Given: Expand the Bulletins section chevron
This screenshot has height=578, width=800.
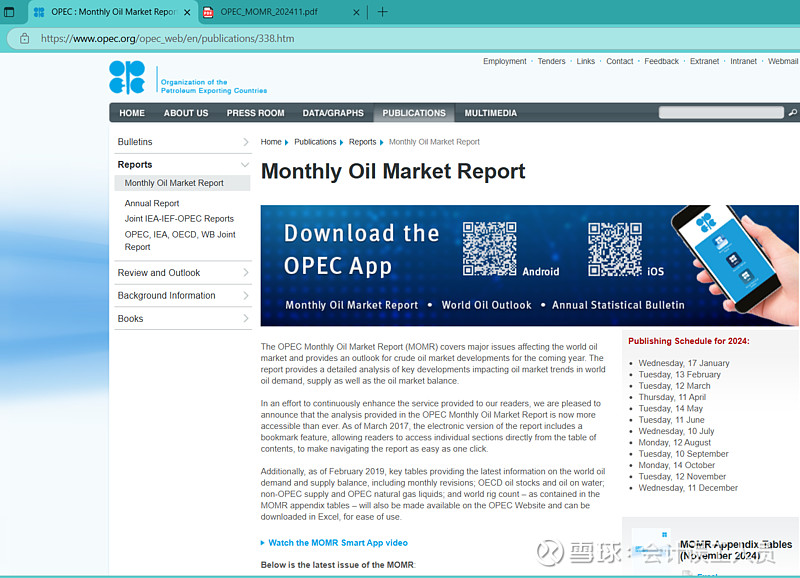Looking at the screenshot, I should click(x=245, y=142).
